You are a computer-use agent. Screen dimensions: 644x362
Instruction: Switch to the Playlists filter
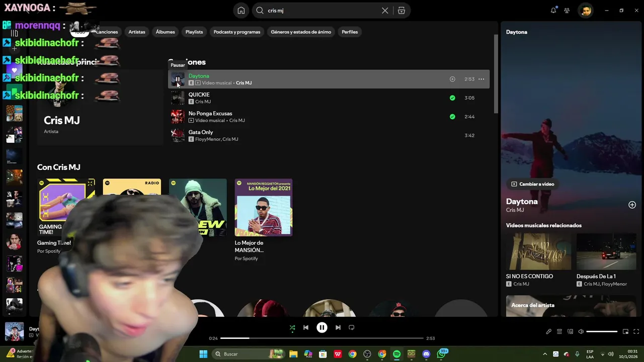coord(194,32)
